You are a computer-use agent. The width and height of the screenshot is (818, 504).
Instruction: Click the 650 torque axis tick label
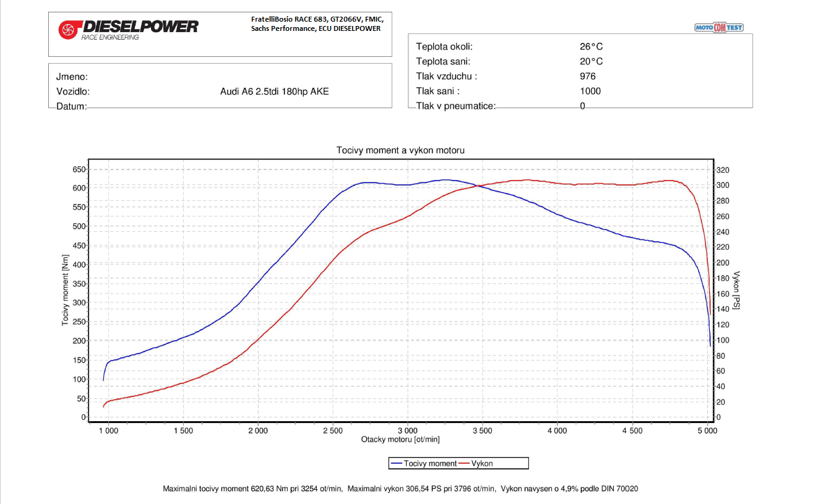click(x=80, y=169)
